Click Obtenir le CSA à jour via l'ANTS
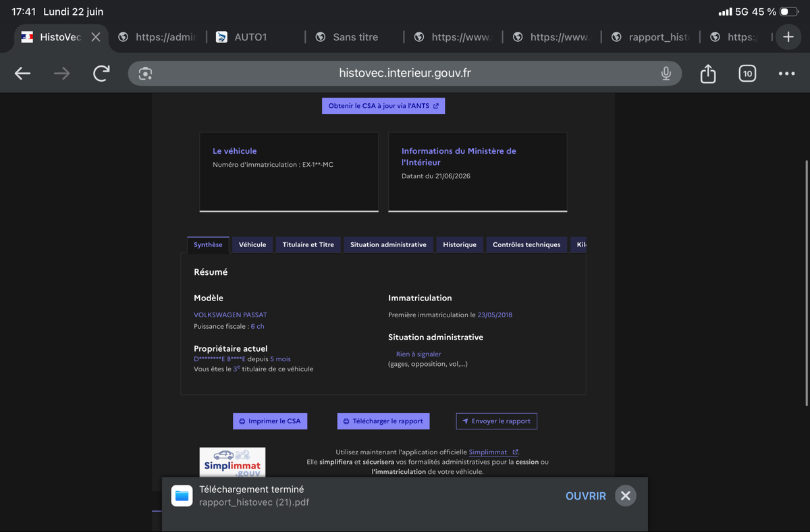This screenshot has height=532, width=810. click(x=383, y=106)
